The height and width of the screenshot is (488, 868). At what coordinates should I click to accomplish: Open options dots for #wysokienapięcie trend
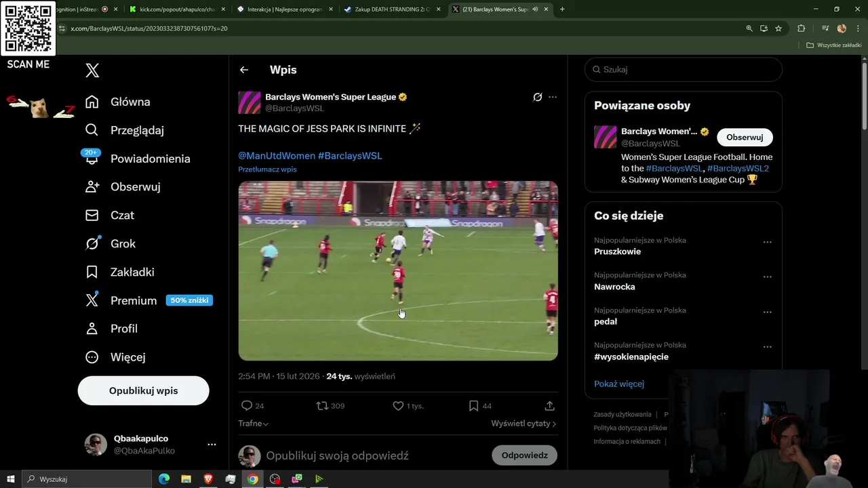coord(768,347)
